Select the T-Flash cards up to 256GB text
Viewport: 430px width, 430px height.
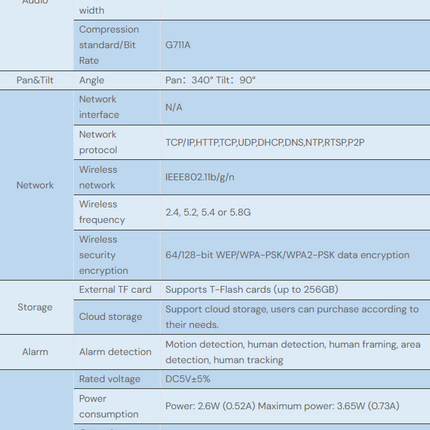tap(252, 290)
